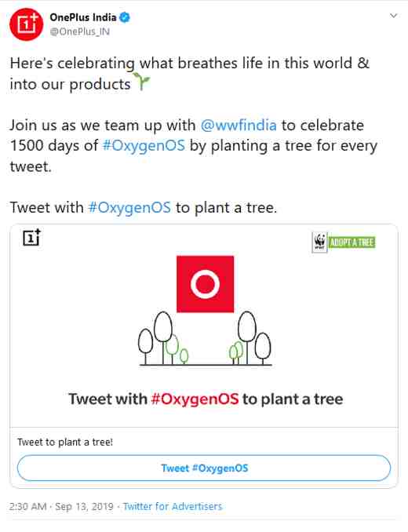Expand the tweet options chevron

click(393, 16)
